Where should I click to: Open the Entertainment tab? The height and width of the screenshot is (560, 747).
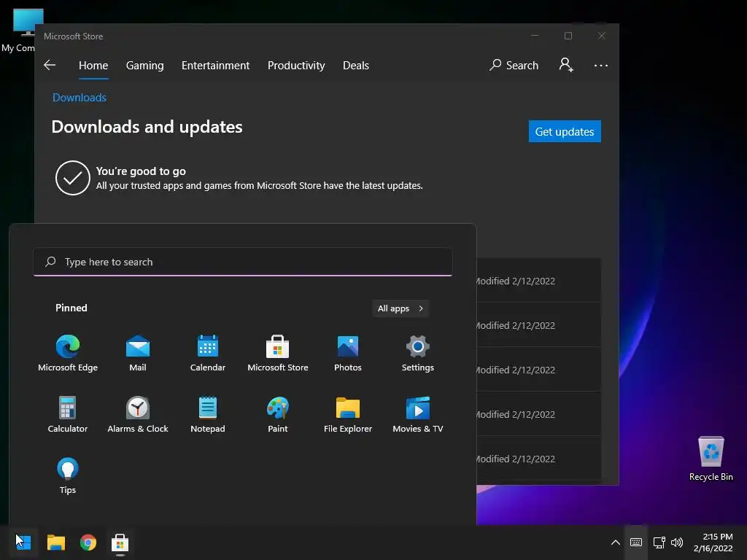[x=215, y=65]
